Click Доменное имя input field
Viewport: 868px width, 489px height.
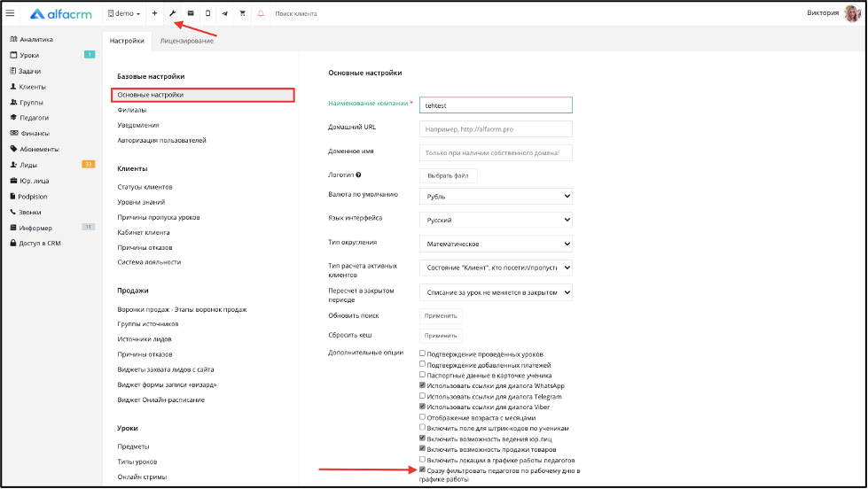pos(496,152)
